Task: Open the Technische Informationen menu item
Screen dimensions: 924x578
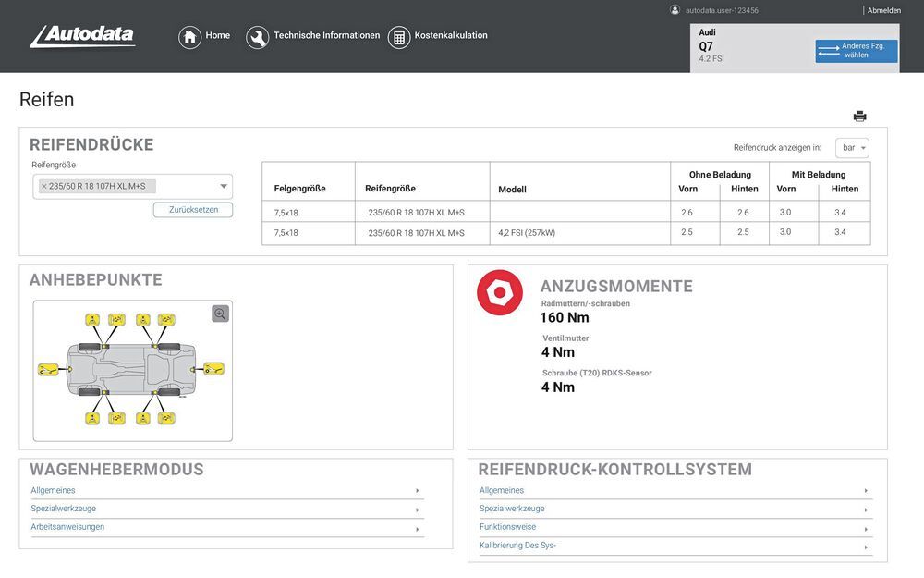Action: coord(326,36)
